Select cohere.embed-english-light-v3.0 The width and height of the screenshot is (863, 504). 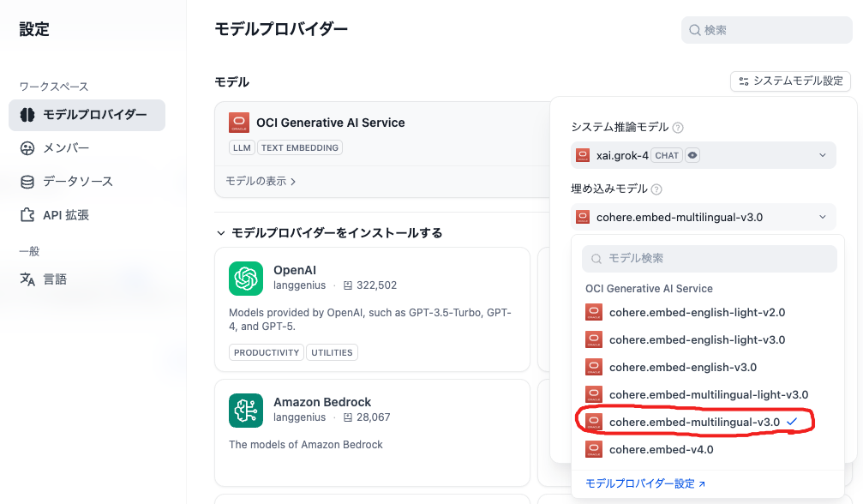[x=708, y=340]
